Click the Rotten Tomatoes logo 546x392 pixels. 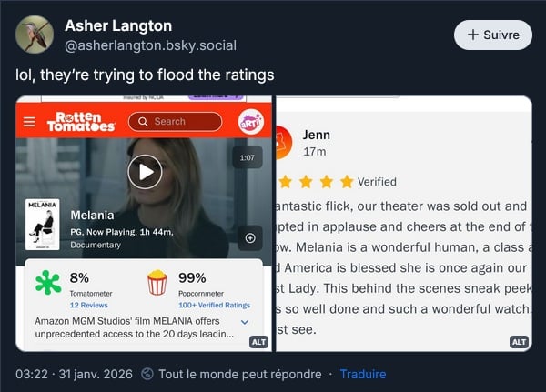point(80,121)
